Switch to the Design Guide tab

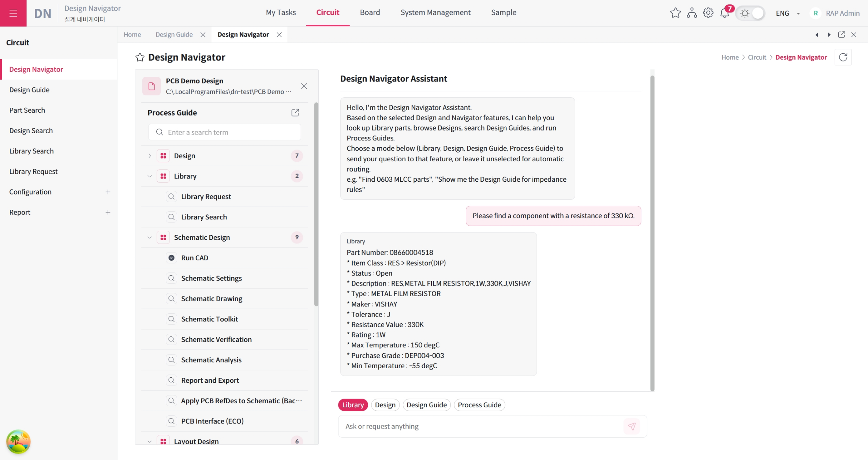pos(174,35)
